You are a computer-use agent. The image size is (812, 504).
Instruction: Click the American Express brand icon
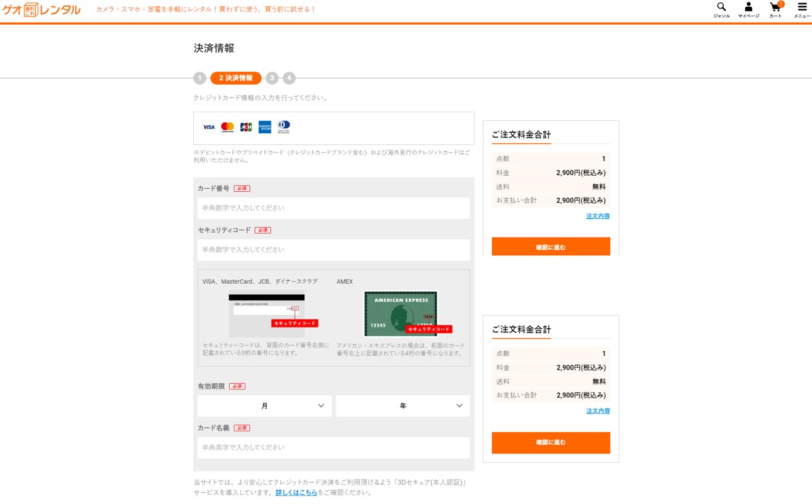tap(265, 127)
